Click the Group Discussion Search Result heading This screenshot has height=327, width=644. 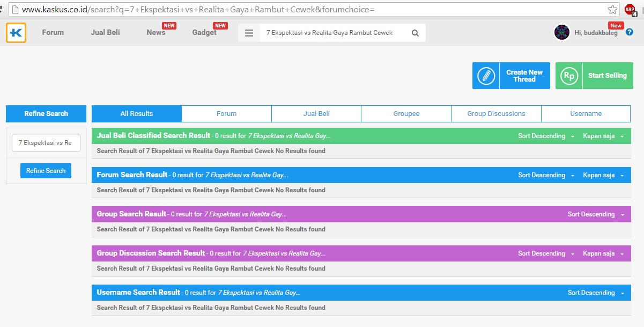pos(151,253)
